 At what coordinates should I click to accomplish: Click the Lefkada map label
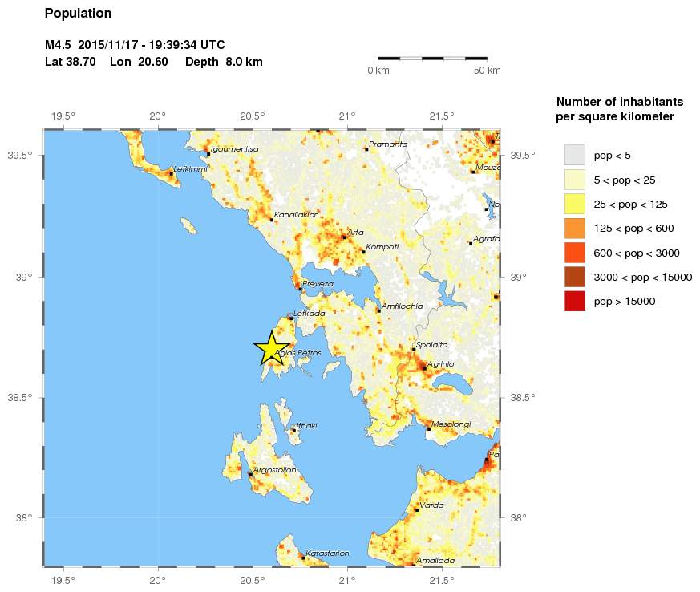(310, 314)
